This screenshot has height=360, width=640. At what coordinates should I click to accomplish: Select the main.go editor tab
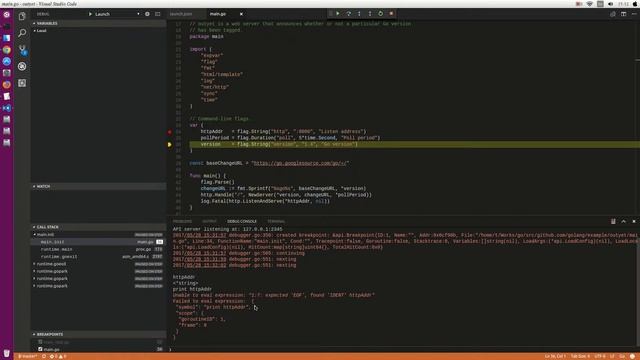tap(218, 14)
